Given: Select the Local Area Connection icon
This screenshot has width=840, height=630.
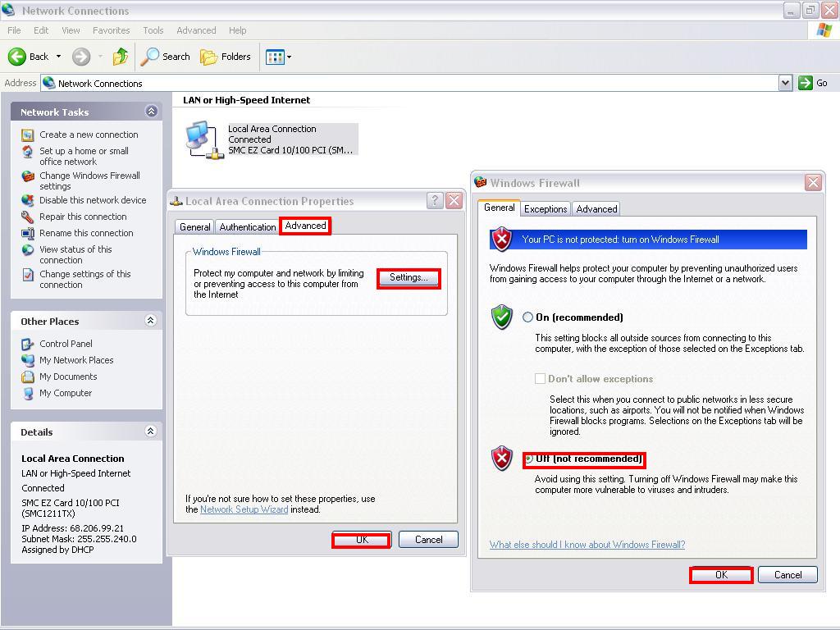Looking at the screenshot, I should [x=203, y=139].
